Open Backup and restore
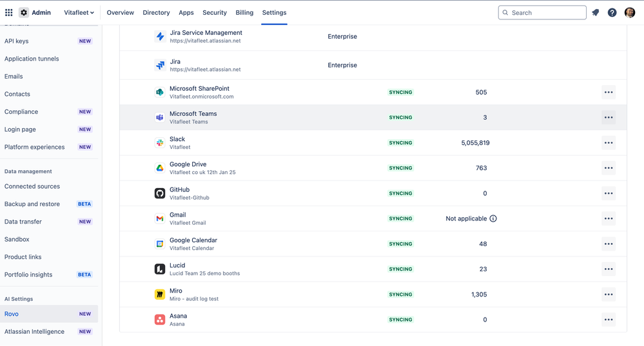Viewport: 644px width, 346px height. pos(49,204)
